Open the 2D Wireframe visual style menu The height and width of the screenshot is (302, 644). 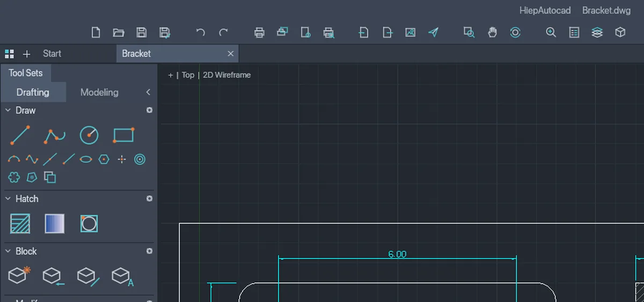(x=226, y=75)
